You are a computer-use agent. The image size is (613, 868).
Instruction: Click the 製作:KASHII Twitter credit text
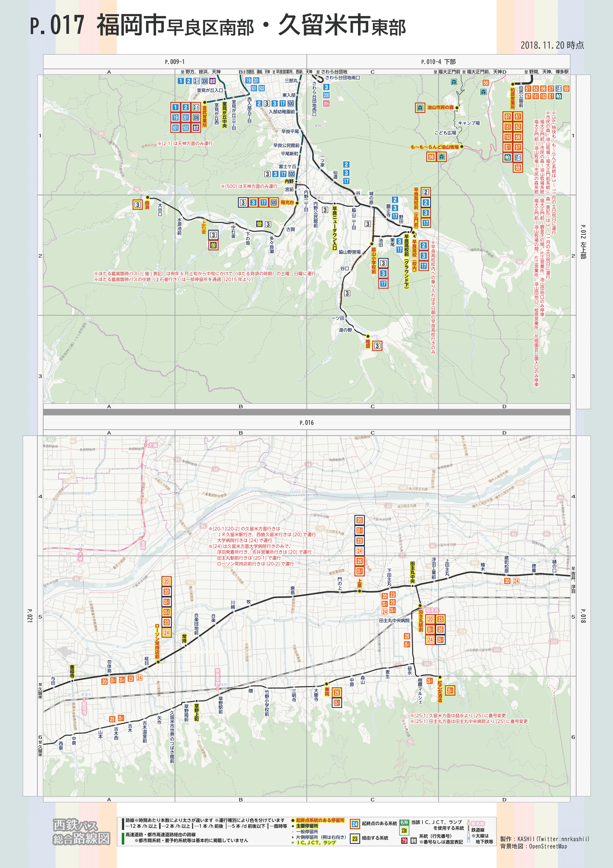click(544, 839)
